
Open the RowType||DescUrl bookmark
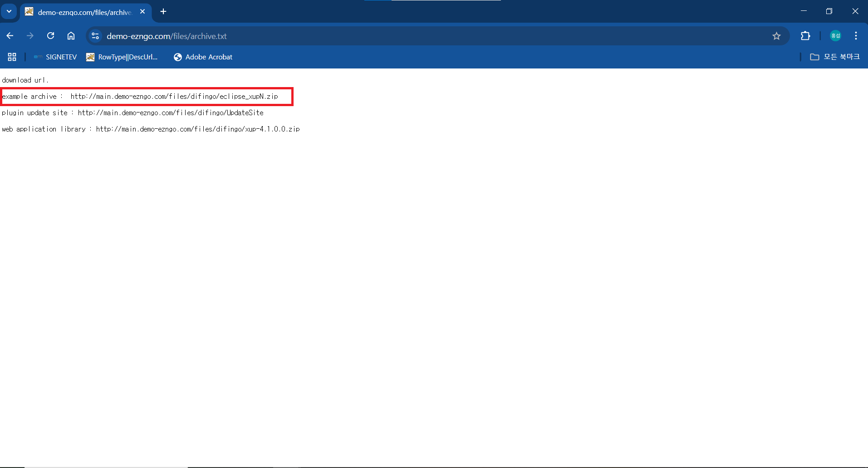pos(122,57)
